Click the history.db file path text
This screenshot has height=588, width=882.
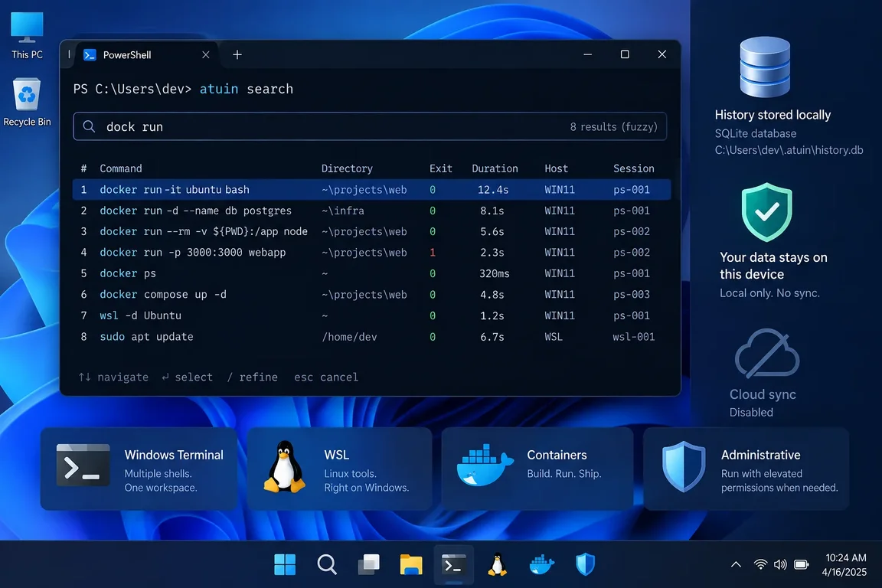coord(789,150)
